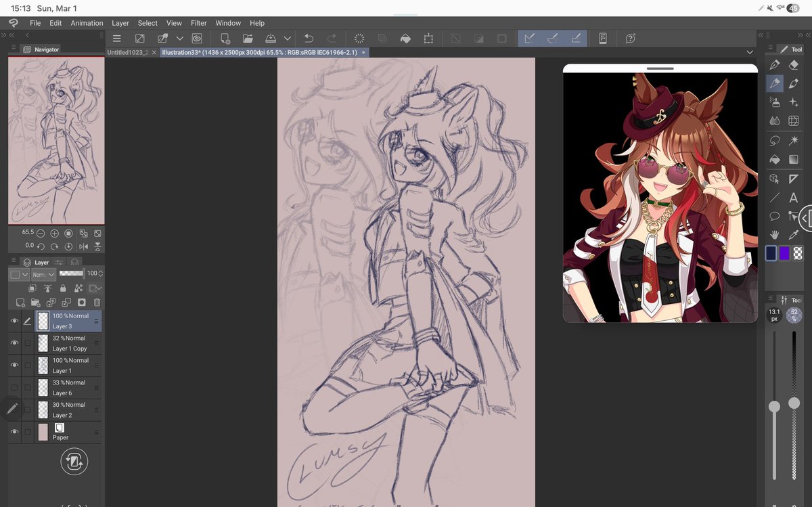The width and height of the screenshot is (812, 507).
Task: Click the Transform icon in command bar
Action: [428, 39]
